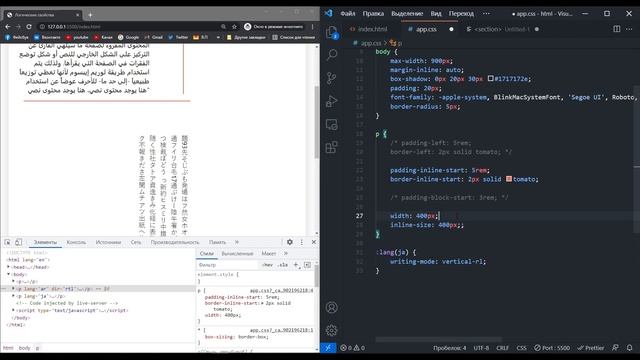Close the DevTools panel
Image resolution: width=640 pixels, height=360 pixels.
coord(314,242)
